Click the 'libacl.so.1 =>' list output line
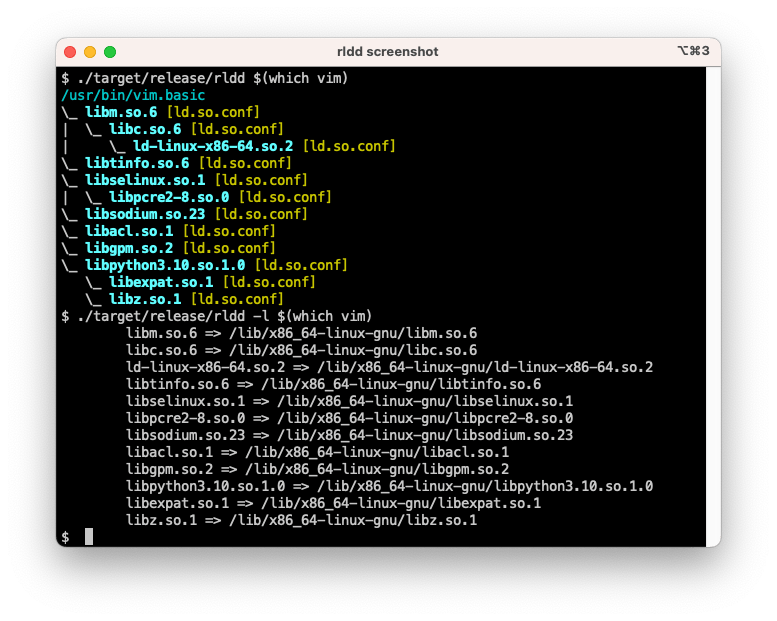 (x=317, y=452)
